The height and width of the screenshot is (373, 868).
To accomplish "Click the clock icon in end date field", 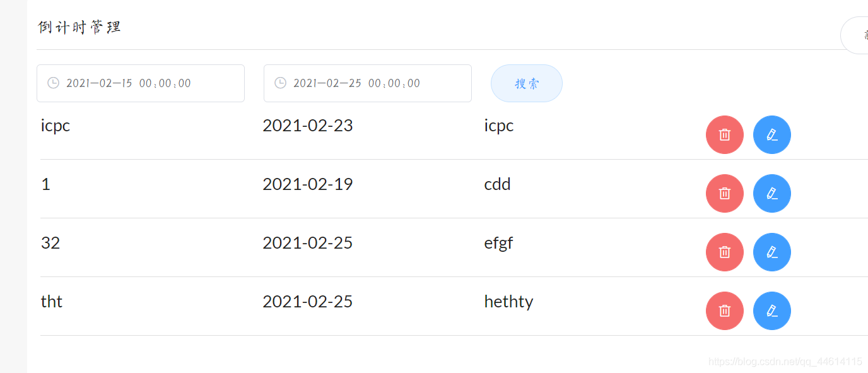I will (x=281, y=83).
